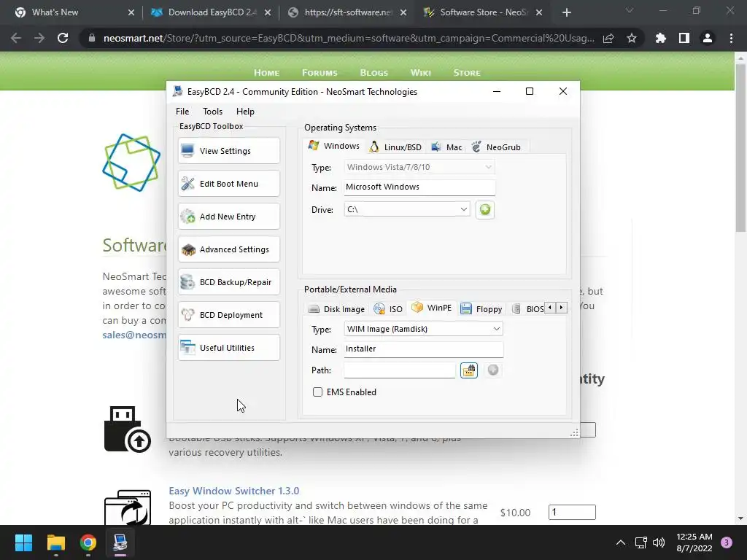Viewport: 747px width, 560px height.
Task: Close the Download EasyBCD browser tab
Action: point(268,12)
